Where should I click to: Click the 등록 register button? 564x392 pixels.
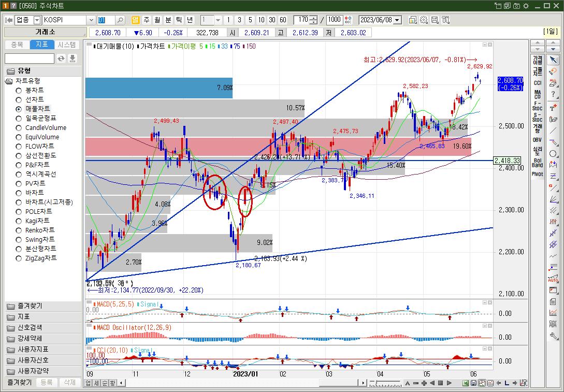coord(46,382)
